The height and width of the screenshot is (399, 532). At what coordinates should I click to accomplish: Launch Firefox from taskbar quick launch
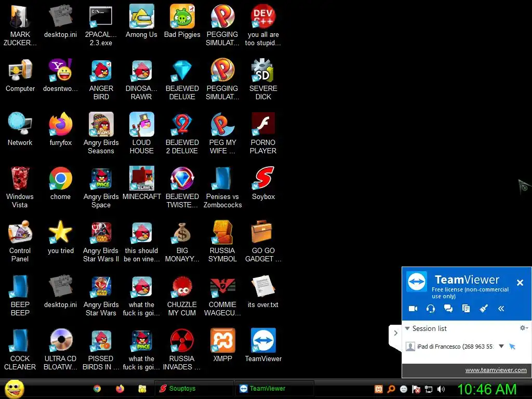tap(120, 389)
